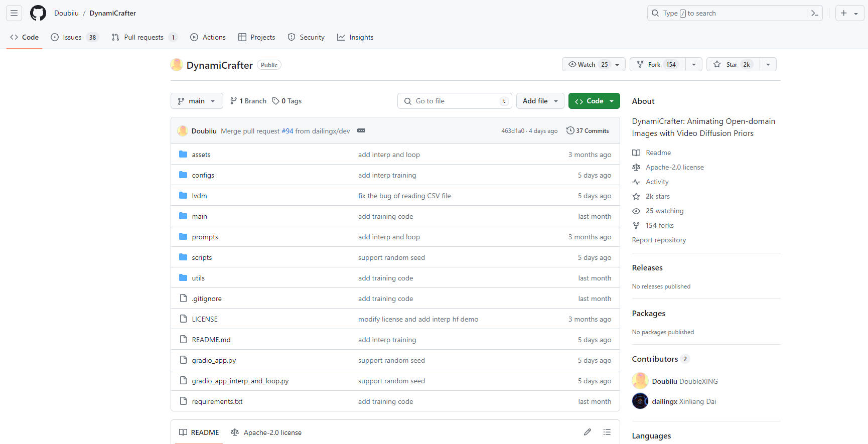The image size is (868, 444).
Task: Open Readme link in About sidebar
Action: pyautogui.click(x=651, y=153)
